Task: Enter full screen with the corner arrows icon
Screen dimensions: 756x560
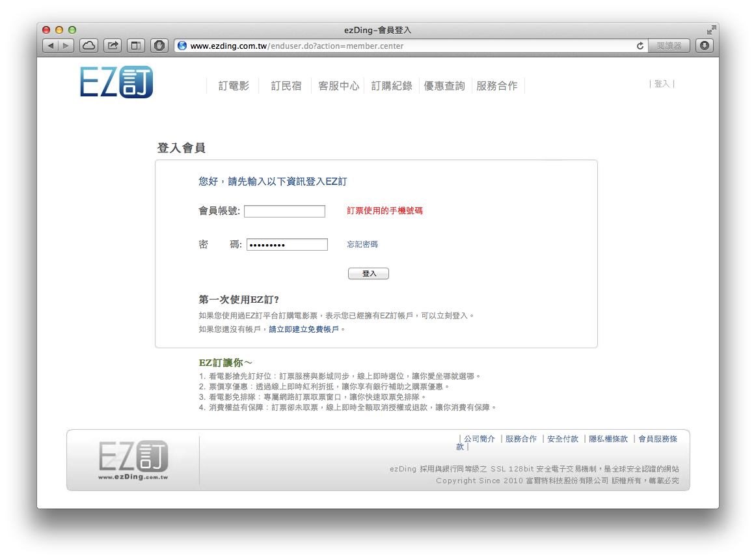Action: (711, 30)
